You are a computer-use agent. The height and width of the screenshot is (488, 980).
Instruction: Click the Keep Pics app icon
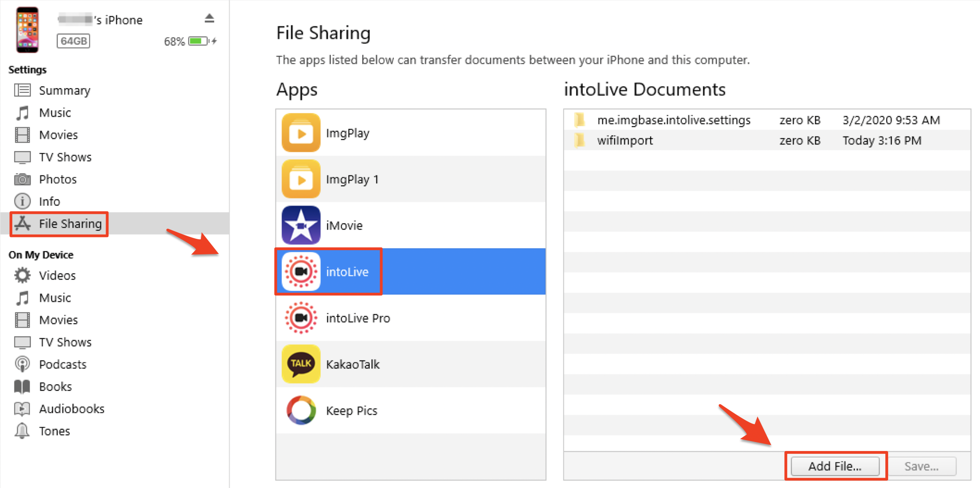(301, 410)
